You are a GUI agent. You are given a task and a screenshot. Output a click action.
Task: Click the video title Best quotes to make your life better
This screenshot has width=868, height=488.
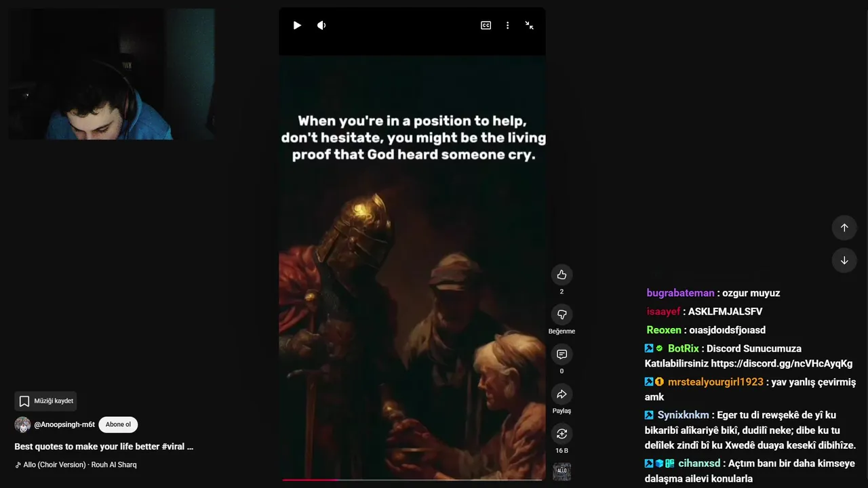[104, 447]
